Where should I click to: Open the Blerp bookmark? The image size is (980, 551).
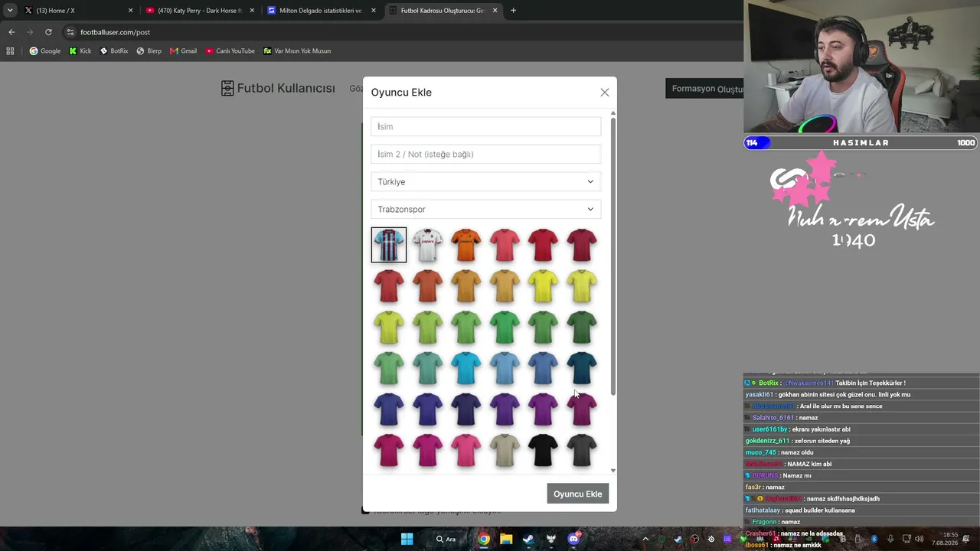pyautogui.click(x=149, y=51)
